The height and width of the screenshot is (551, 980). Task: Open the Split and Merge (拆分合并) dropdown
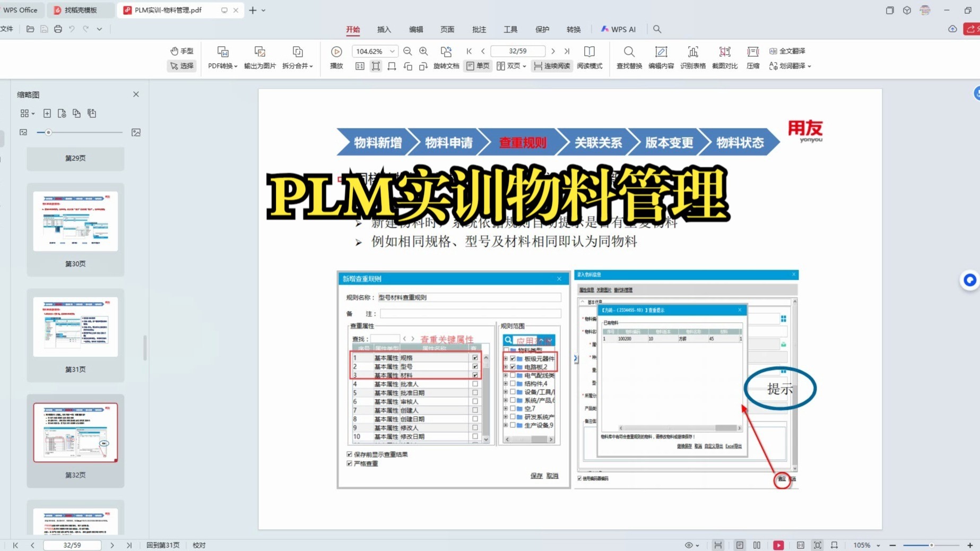click(298, 66)
